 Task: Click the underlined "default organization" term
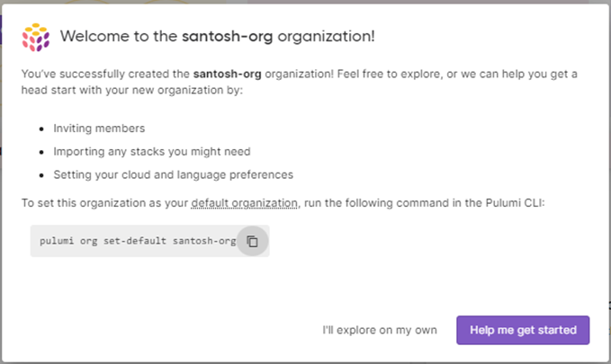point(244,203)
